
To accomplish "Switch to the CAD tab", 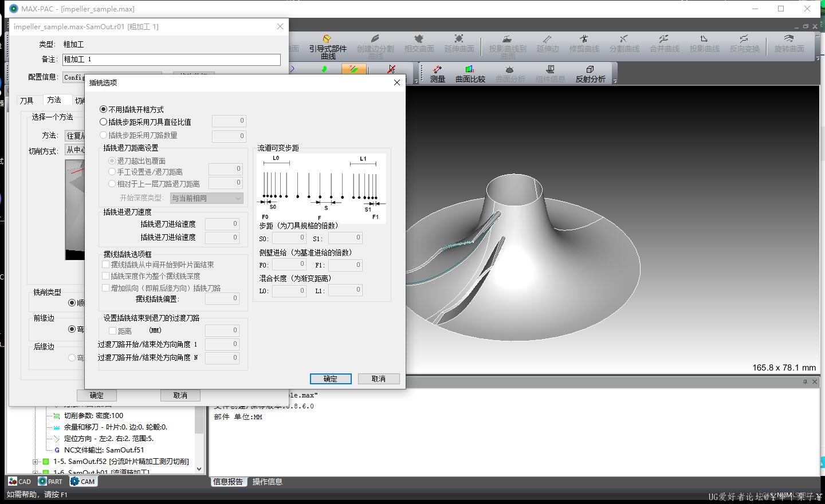I will click(20, 482).
